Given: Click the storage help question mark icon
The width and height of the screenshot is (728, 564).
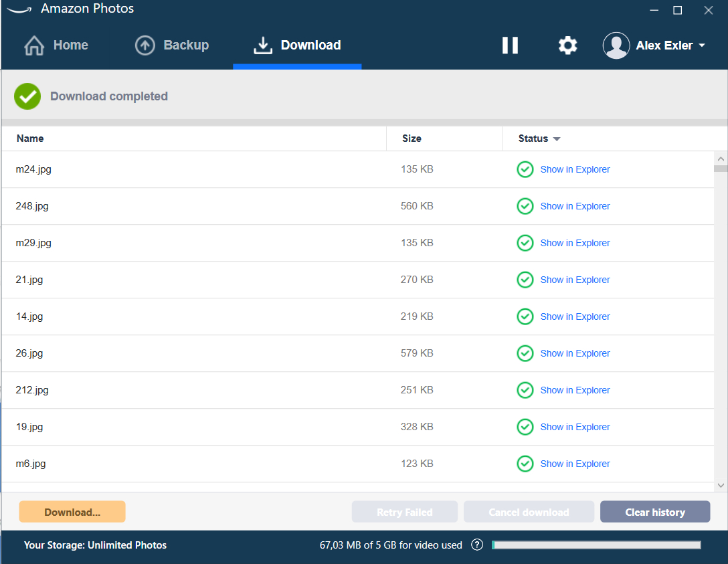Looking at the screenshot, I should (x=477, y=545).
